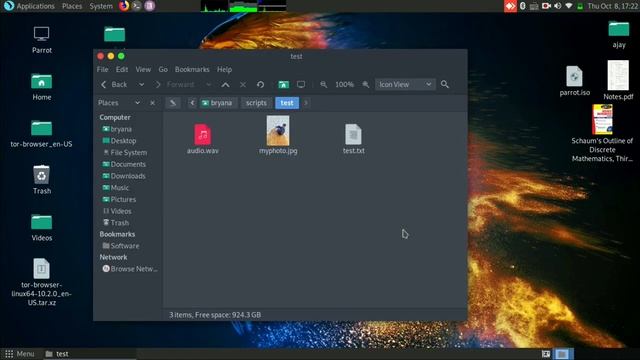The width and height of the screenshot is (640, 360).
Task: Select the desktop Trash icon
Action: tap(42, 180)
